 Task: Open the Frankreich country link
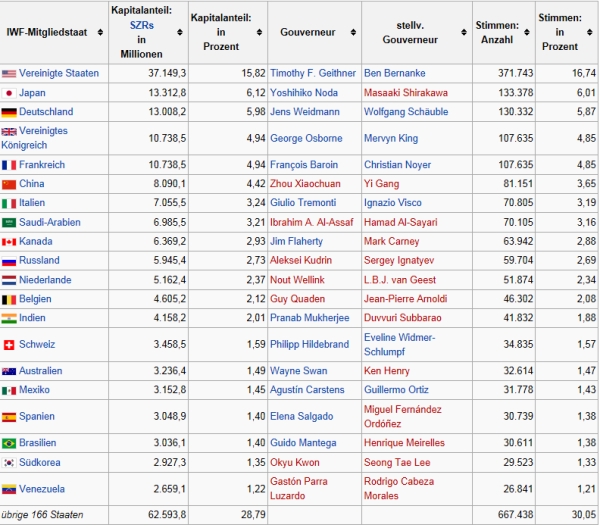point(45,164)
